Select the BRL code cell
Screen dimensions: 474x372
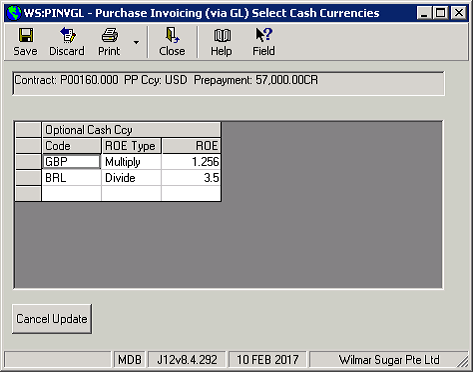71,178
